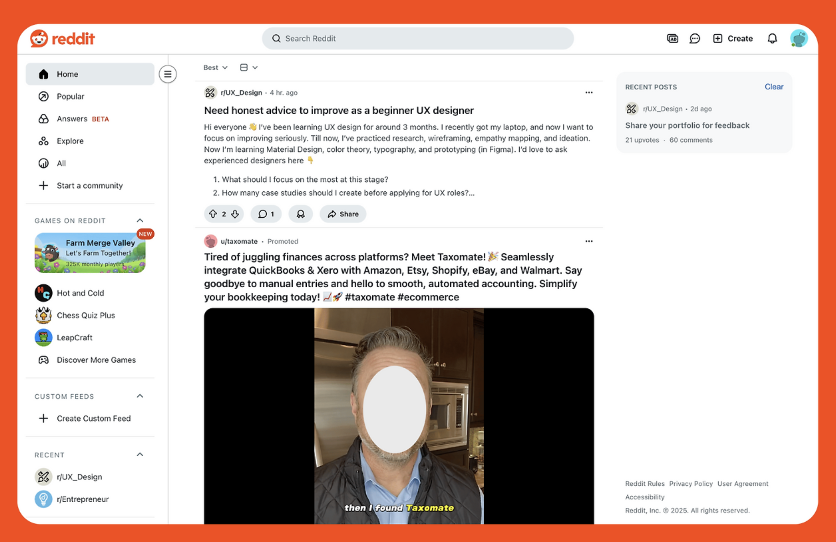The image size is (836, 542).
Task: Click 'What should I focus on' list line
Action: 304,180
